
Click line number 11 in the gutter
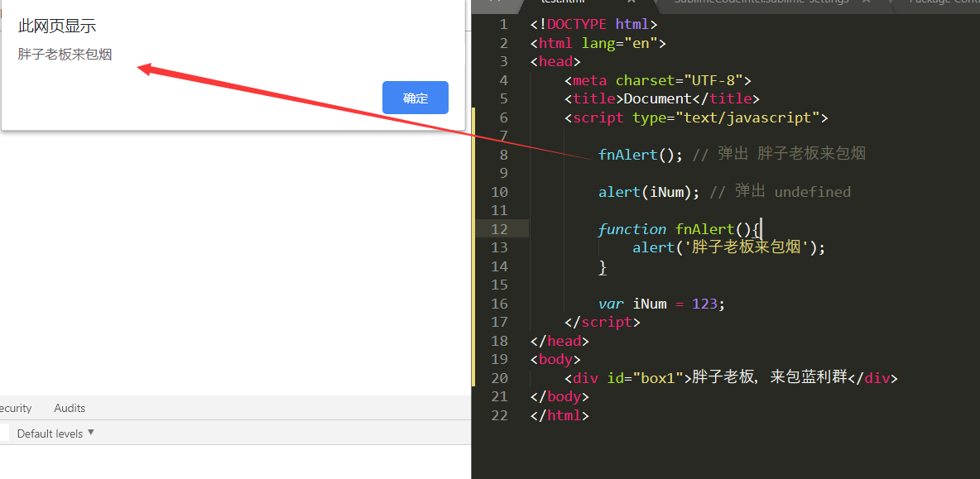500,210
